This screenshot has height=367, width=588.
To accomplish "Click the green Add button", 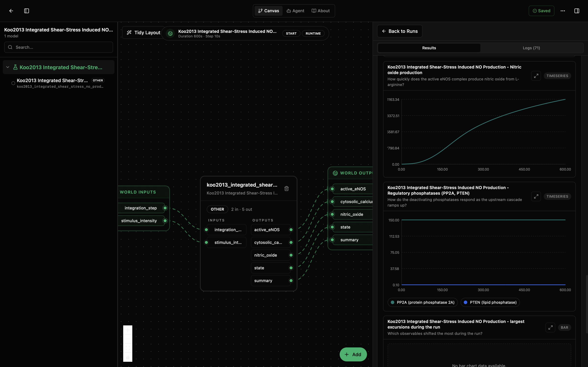I will point(353,354).
